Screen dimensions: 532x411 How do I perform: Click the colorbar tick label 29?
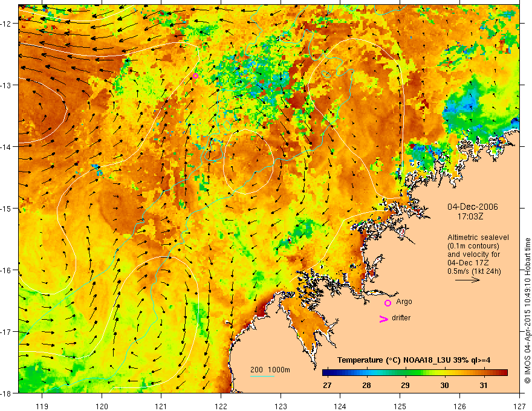click(x=405, y=386)
